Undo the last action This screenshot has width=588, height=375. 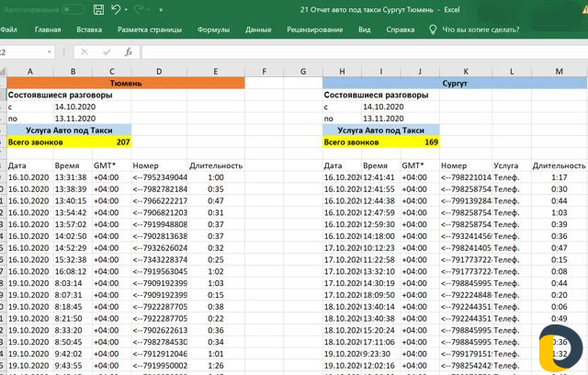[116, 10]
